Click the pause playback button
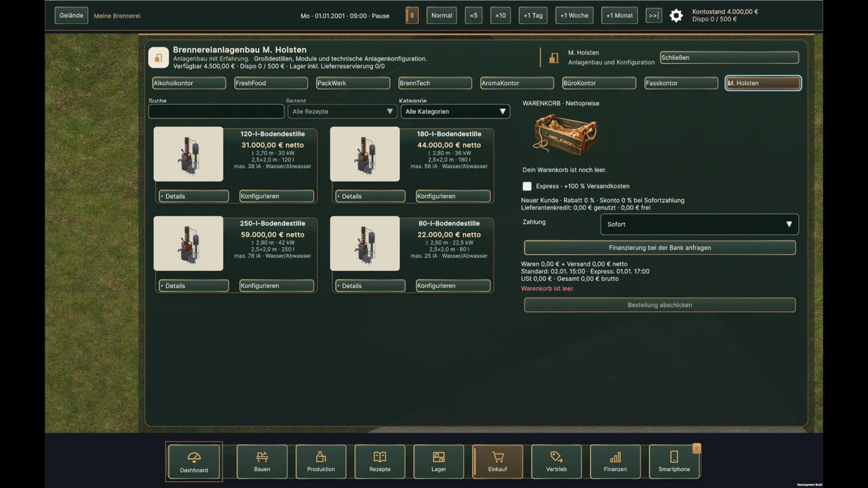 412,16
